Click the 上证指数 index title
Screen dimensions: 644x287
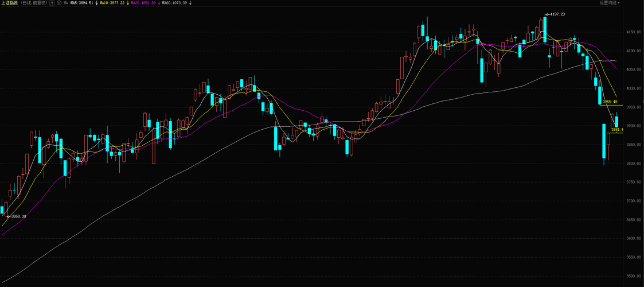click(x=9, y=3)
